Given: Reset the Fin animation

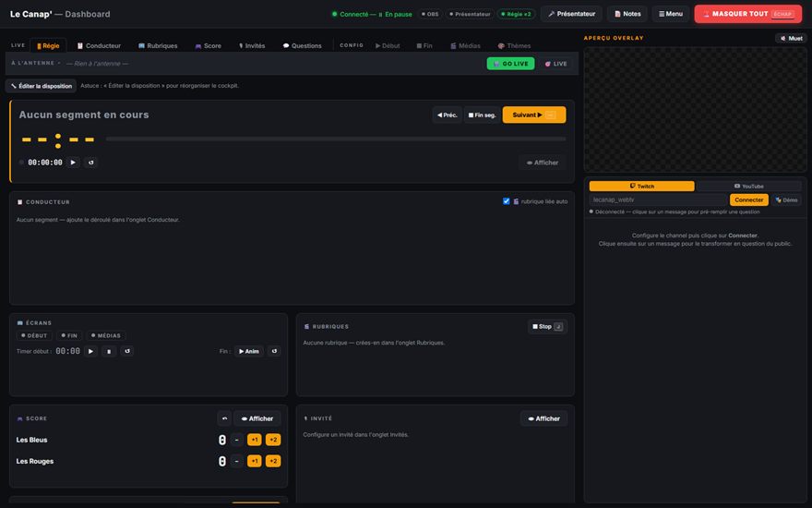Looking at the screenshot, I should coord(274,351).
